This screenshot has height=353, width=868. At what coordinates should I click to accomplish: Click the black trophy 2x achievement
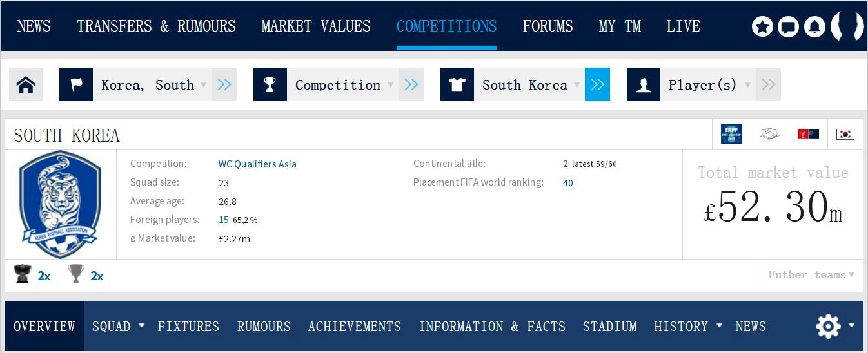point(32,275)
